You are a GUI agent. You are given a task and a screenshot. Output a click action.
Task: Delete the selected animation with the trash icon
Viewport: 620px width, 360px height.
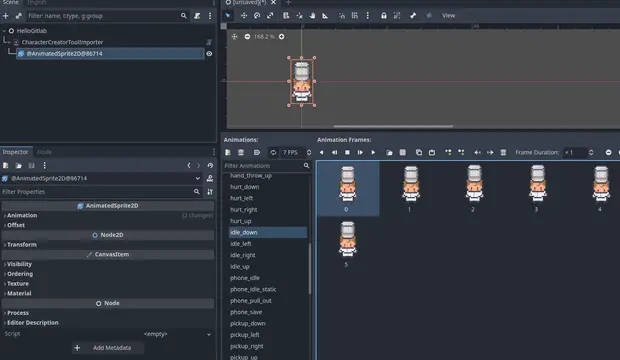tap(241, 152)
